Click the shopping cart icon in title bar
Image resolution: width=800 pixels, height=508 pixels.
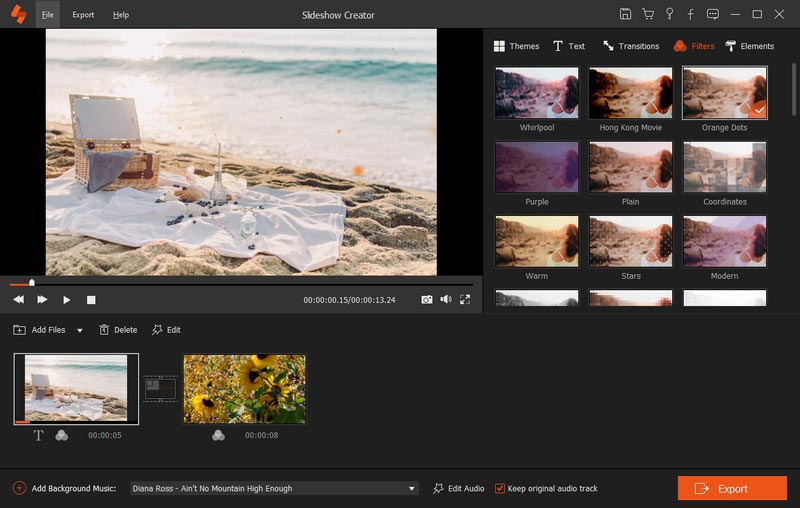(647, 14)
